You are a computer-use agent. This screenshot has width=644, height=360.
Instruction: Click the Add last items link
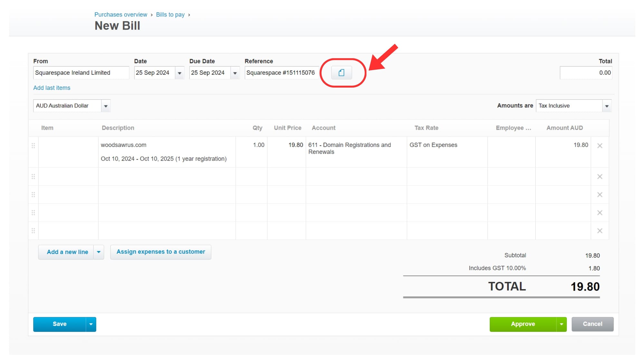52,88
